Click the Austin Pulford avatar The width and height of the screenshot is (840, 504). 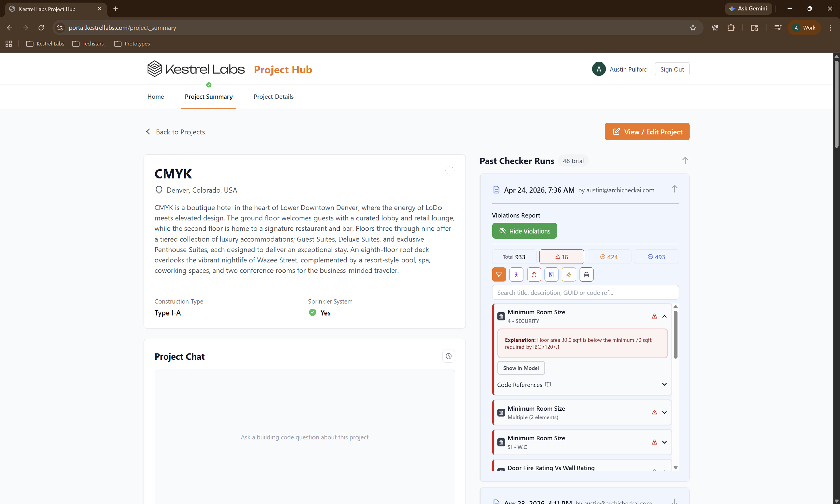[599, 69]
